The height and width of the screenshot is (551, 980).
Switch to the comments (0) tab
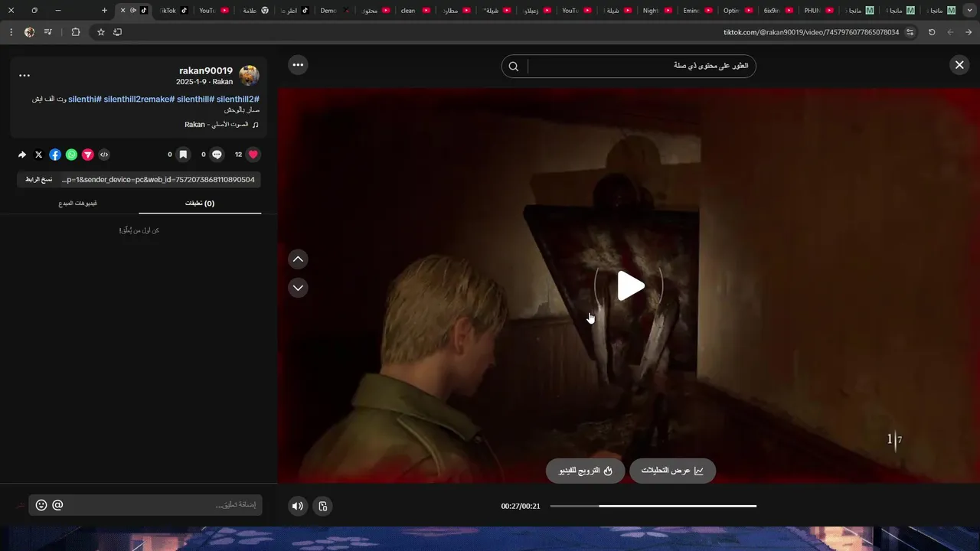click(200, 204)
